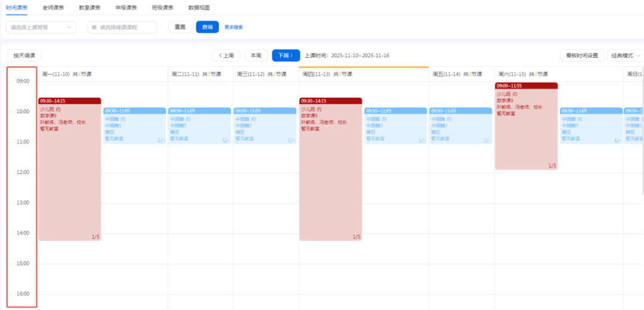644x310 pixels.
Task: Jump to current week with 本周
Action: coord(256,55)
